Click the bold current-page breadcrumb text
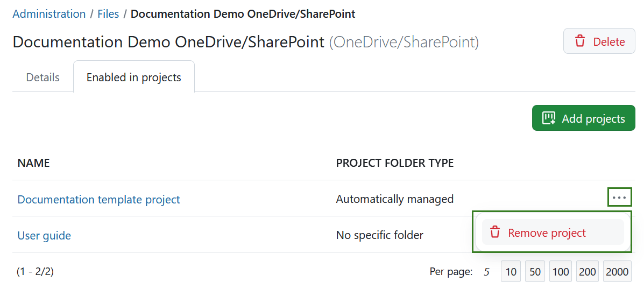 coord(243,14)
